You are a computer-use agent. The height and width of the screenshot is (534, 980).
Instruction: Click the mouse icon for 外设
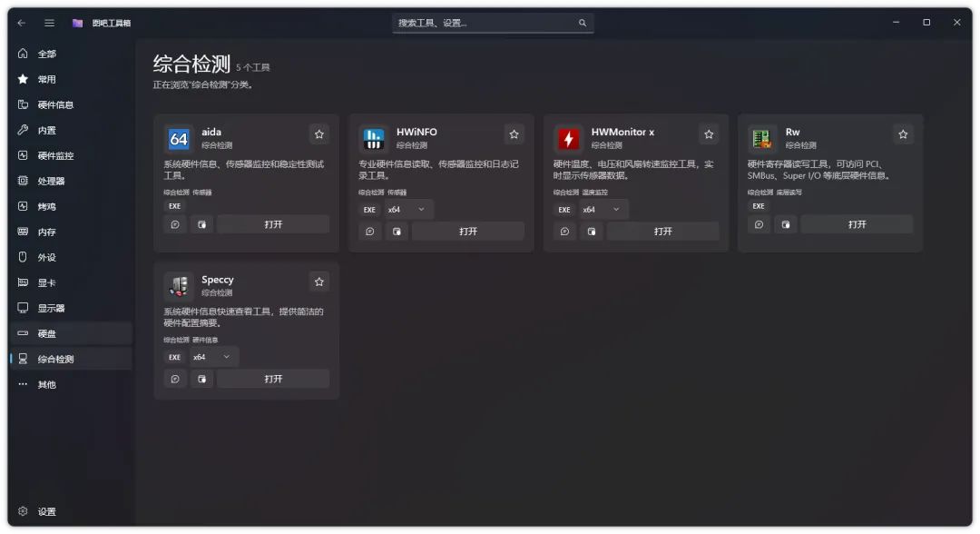tap(23, 257)
